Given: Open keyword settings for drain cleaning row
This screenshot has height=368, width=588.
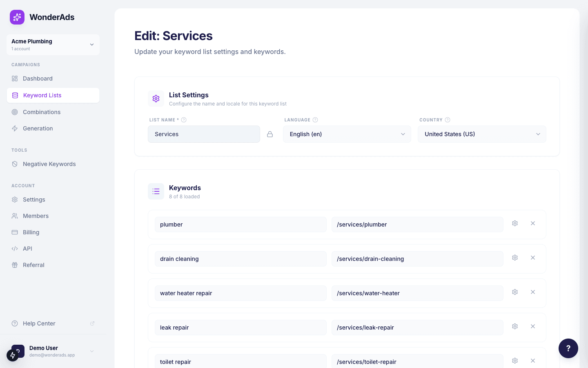Looking at the screenshot, I should (515, 258).
